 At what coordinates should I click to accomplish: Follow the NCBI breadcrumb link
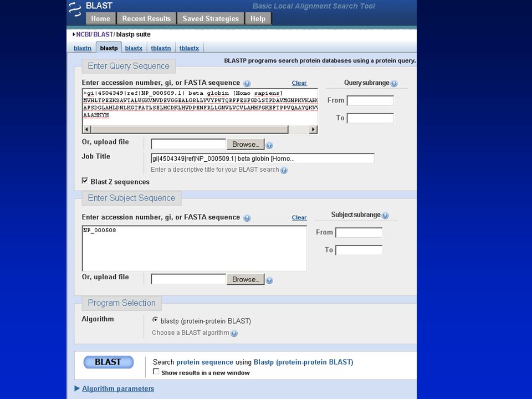tap(84, 34)
